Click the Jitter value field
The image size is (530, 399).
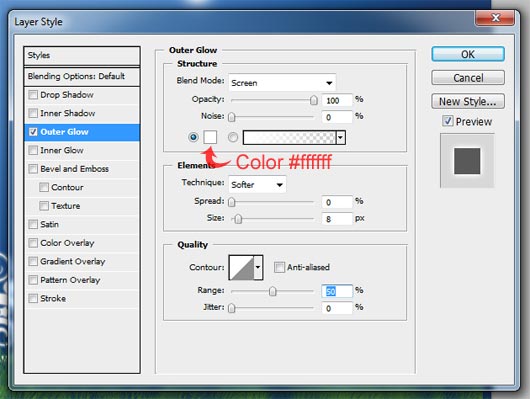pos(337,308)
